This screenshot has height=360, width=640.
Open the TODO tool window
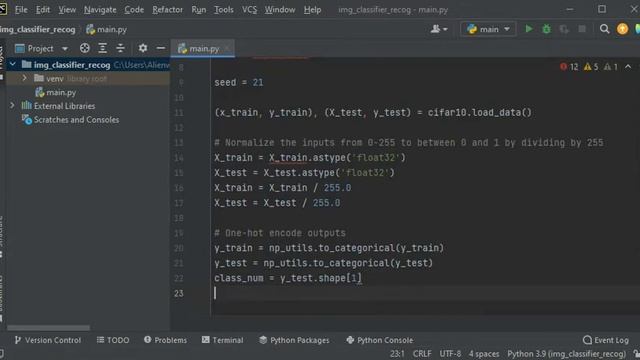113,340
